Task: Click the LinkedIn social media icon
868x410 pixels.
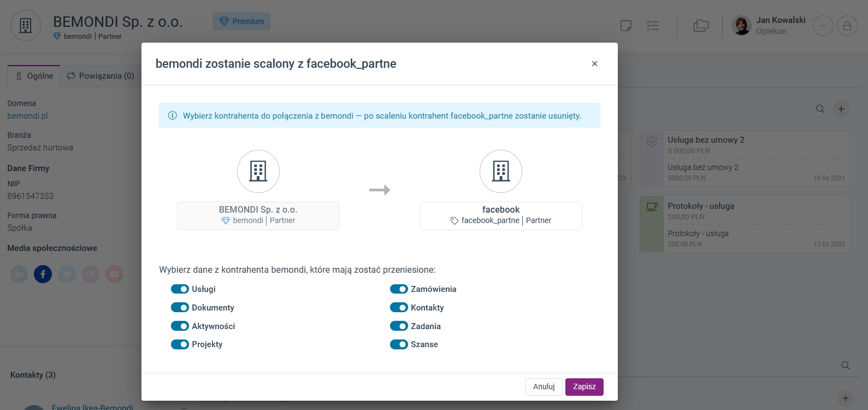Action: coord(19,274)
